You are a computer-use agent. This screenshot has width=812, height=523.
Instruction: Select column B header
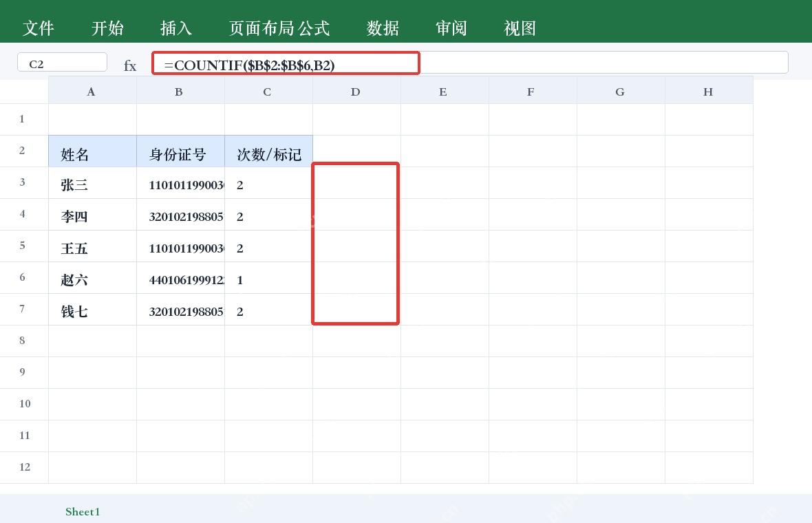click(x=180, y=91)
